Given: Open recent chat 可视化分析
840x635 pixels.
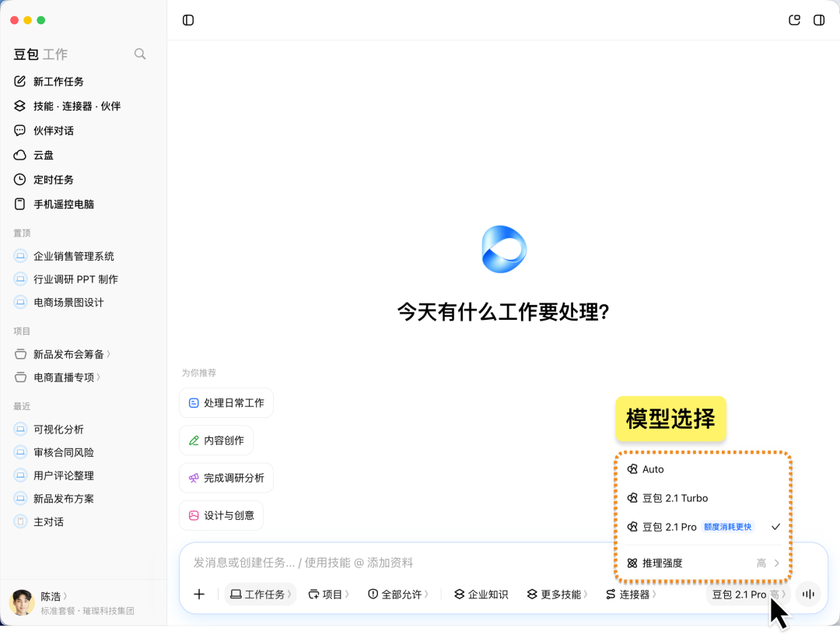Looking at the screenshot, I should click(49, 430).
